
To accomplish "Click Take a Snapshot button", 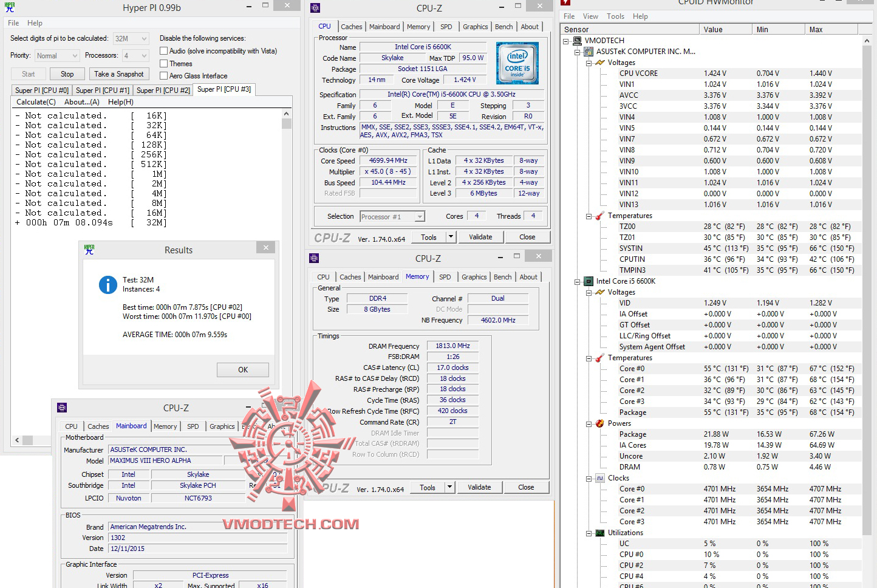I will coord(119,74).
